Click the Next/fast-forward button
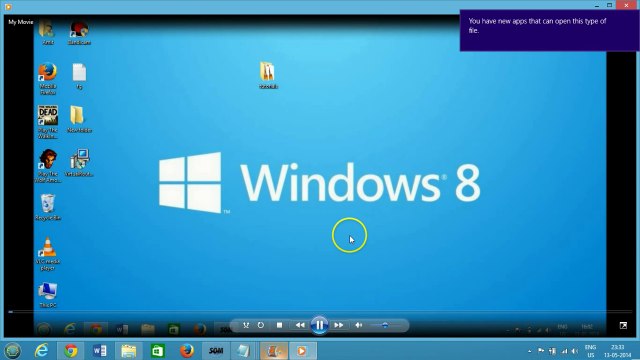 point(339,325)
